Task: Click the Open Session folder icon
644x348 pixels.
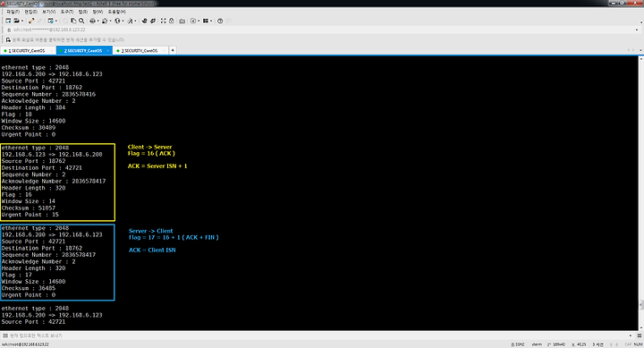Action: click(16, 21)
